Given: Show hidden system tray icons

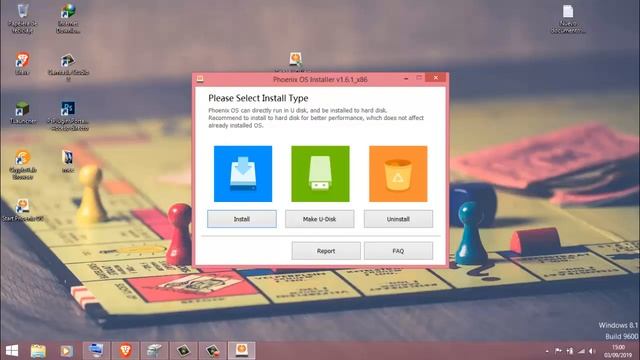Looking at the screenshot, I should click(x=547, y=351).
